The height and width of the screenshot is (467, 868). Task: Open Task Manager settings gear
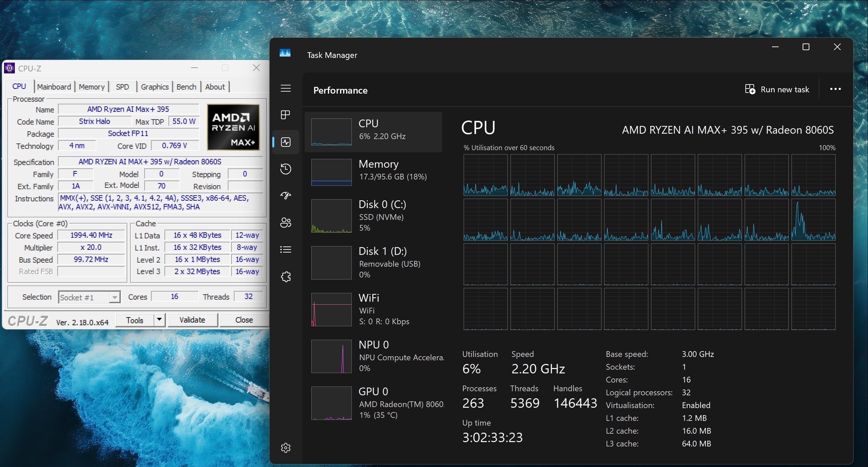(285, 448)
